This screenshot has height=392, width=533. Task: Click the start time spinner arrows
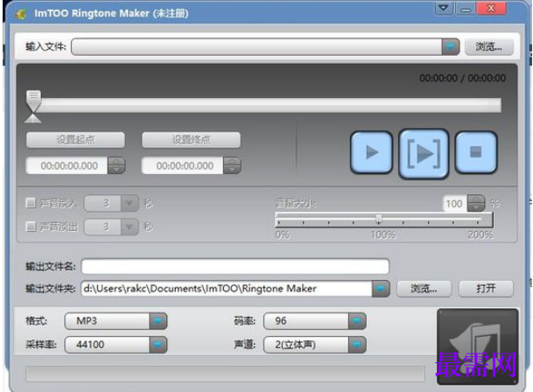pos(116,165)
